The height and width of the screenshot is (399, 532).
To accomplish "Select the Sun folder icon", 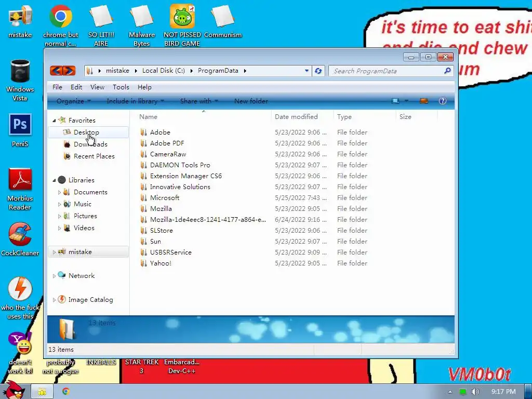I will [x=144, y=241].
